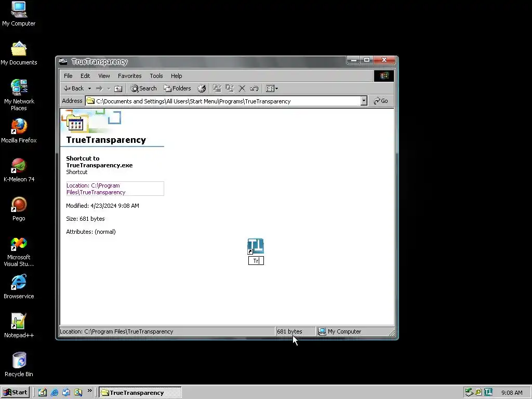Open the Edit menu
Viewport: 532px width, 399px height.
[85, 76]
